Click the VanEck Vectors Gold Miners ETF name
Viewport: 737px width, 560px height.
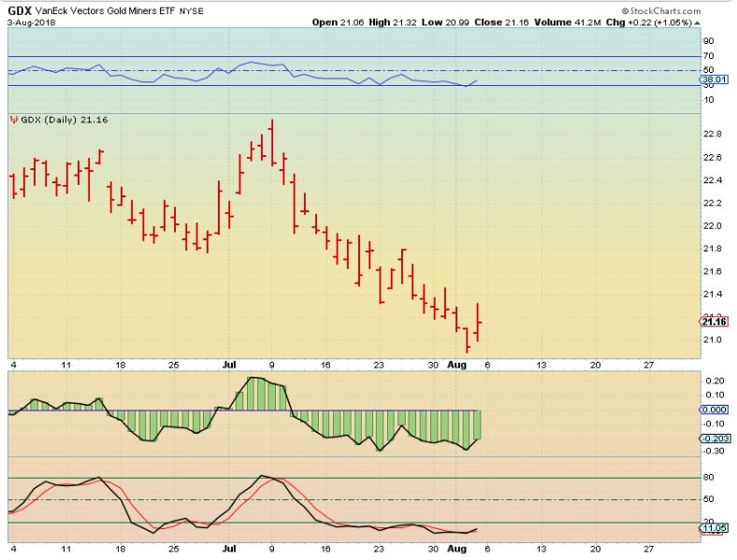coord(105,11)
